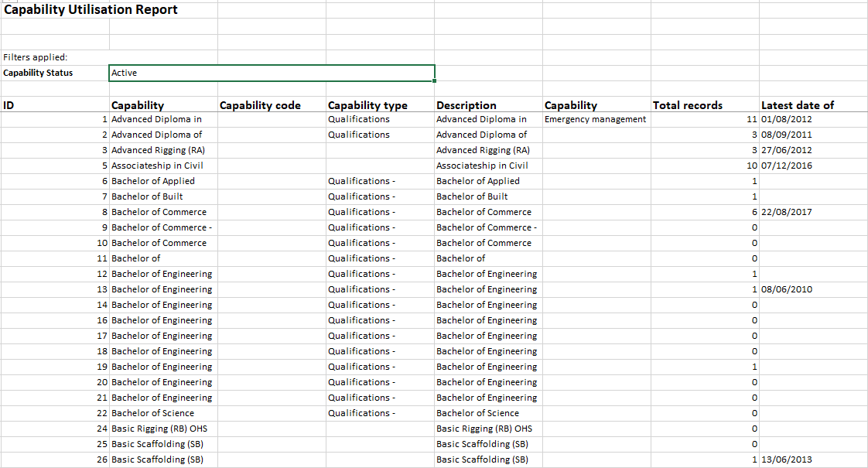Screen dimensions: 868x468
Task: Click the date cell 01/08/2012
Action: 787,119
